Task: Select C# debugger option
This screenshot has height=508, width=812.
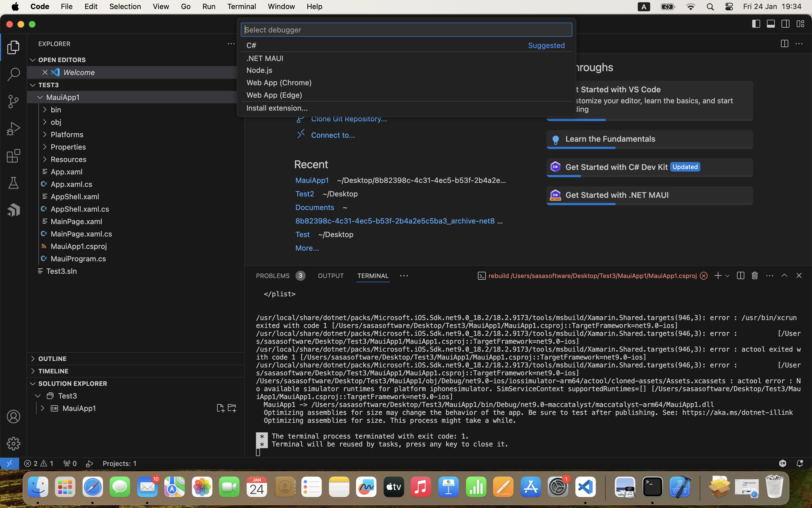Action: (x=406, y=45)
